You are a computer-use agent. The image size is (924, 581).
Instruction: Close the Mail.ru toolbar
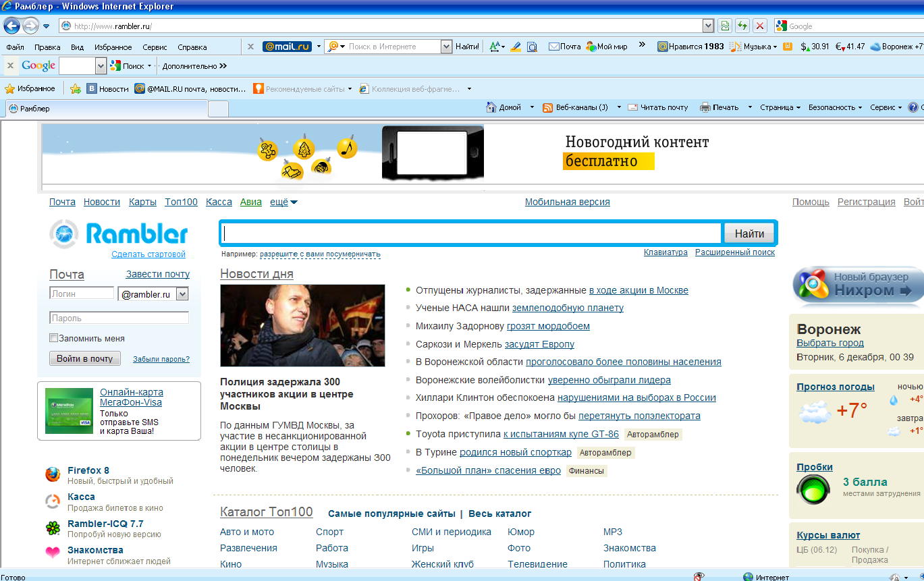click(250, 47)
